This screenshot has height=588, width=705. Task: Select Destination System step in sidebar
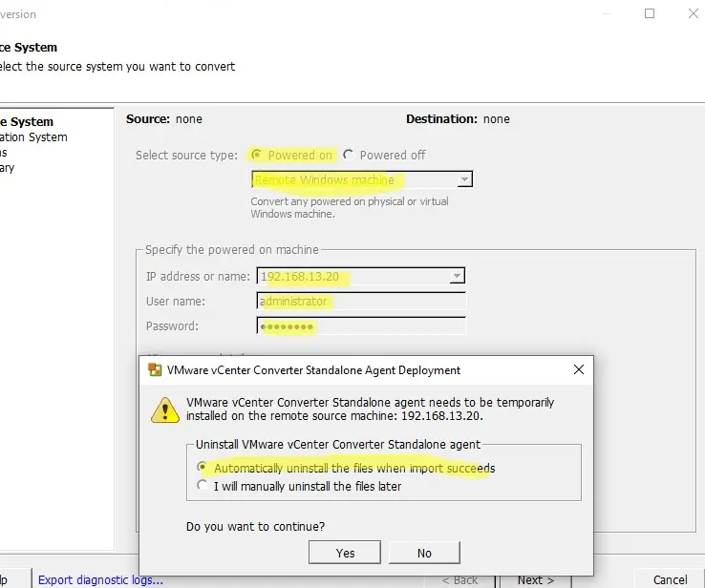coord(33,137)
